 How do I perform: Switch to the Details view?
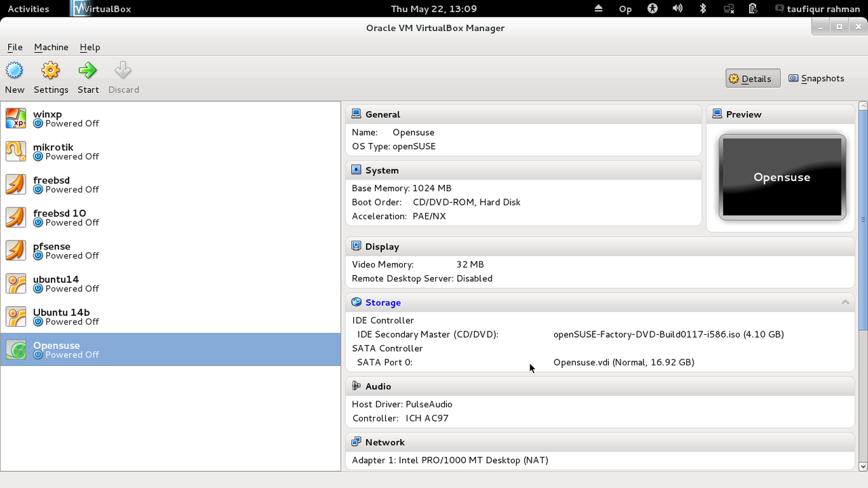pos(753,79)
